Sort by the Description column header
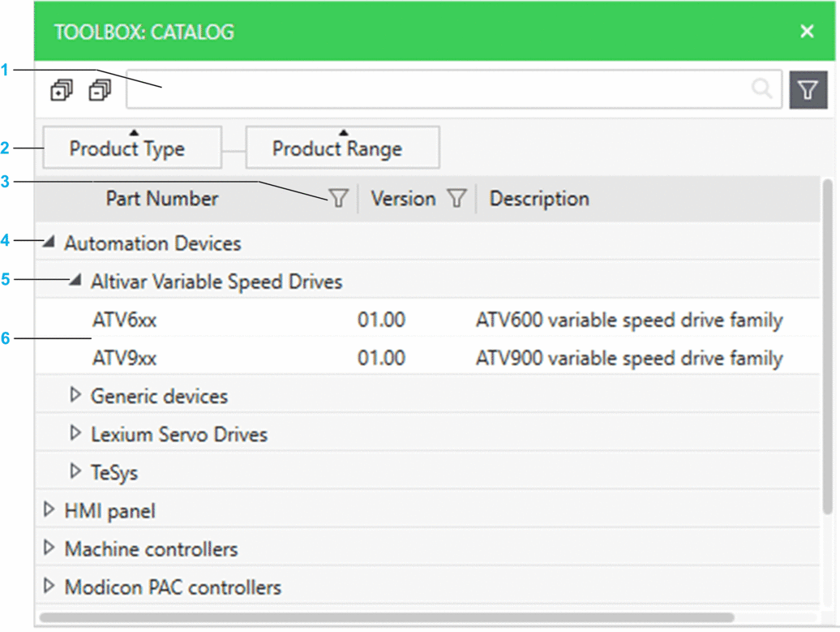 539,199
